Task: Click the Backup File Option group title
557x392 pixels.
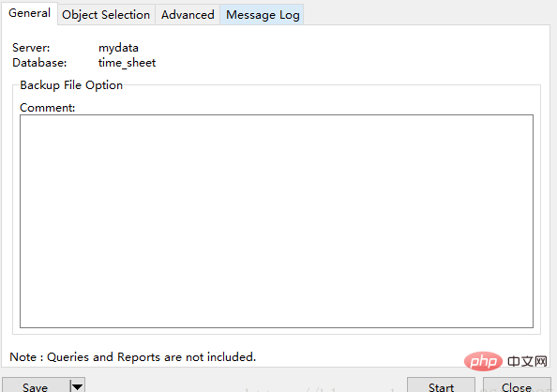Action: point(71,85)
